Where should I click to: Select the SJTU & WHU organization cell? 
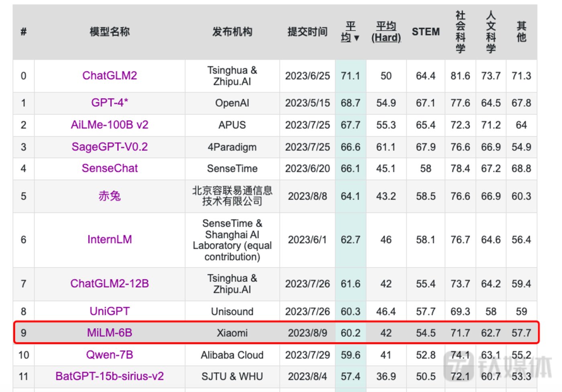[x=232, y=376]
